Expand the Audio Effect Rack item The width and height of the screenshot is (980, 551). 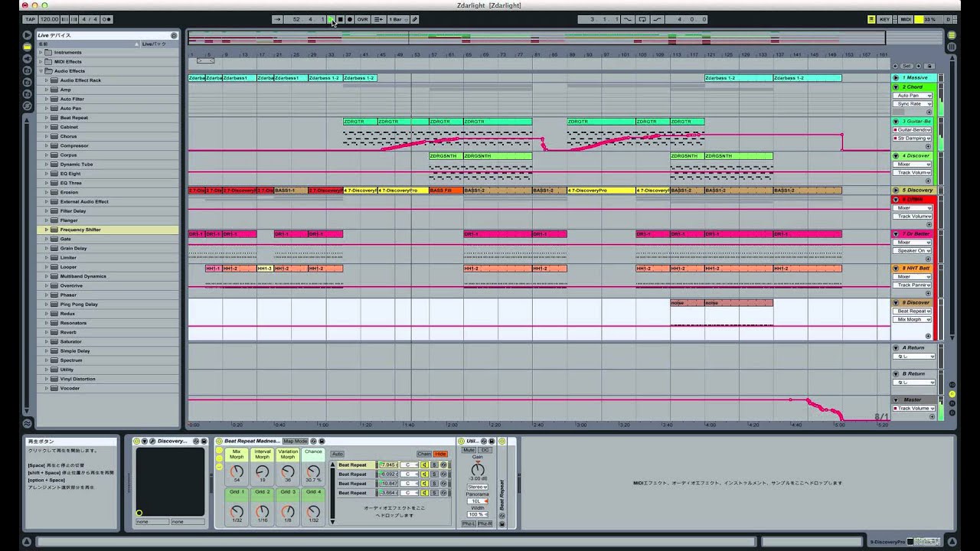point(47,80)
